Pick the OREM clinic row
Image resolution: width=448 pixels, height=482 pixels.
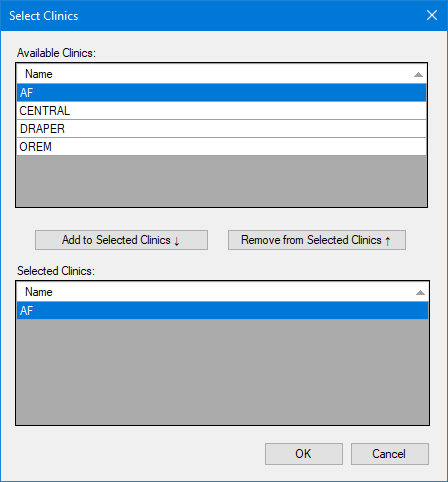click(x=221, y=147)
